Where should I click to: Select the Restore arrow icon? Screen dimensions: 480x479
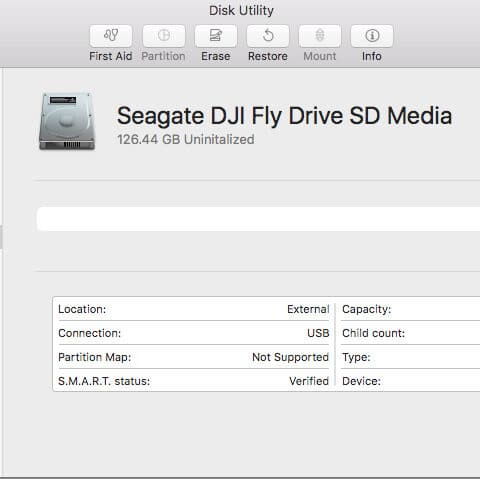pyautogui.click(x=268, y=36)
